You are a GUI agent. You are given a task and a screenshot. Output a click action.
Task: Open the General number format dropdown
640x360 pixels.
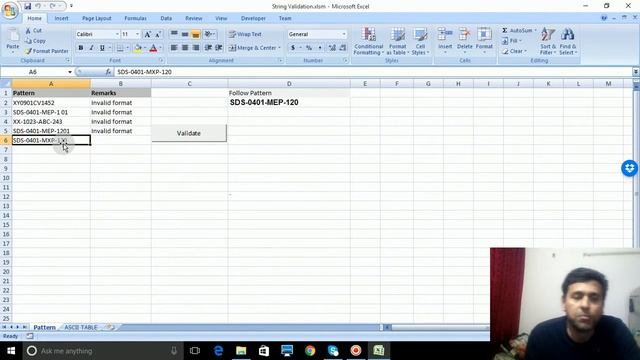(x=344, y=34)
